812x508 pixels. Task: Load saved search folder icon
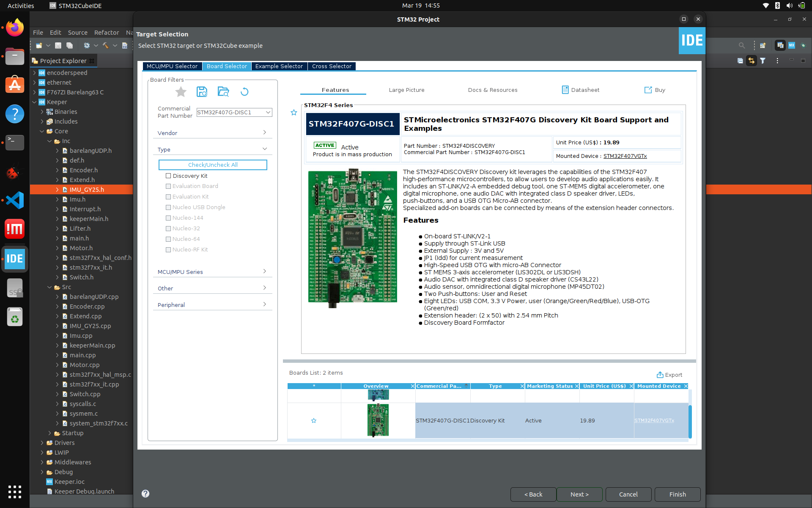click(223, 91)
